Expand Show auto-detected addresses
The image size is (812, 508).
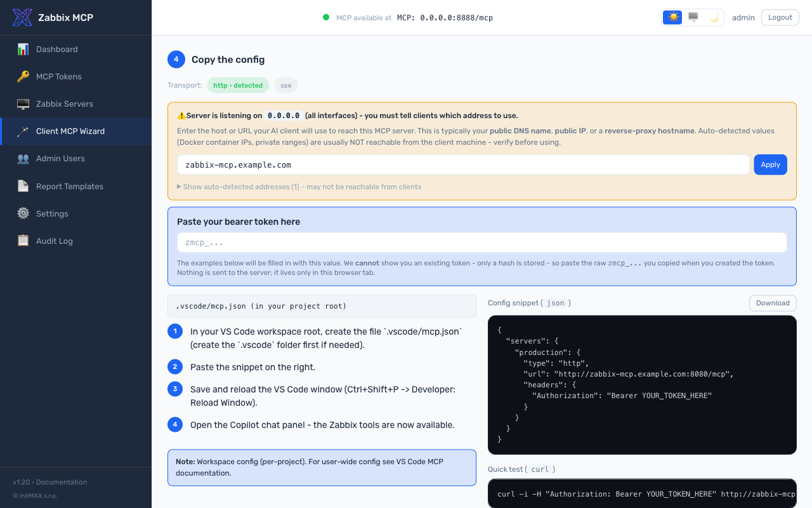pos(299,187)
